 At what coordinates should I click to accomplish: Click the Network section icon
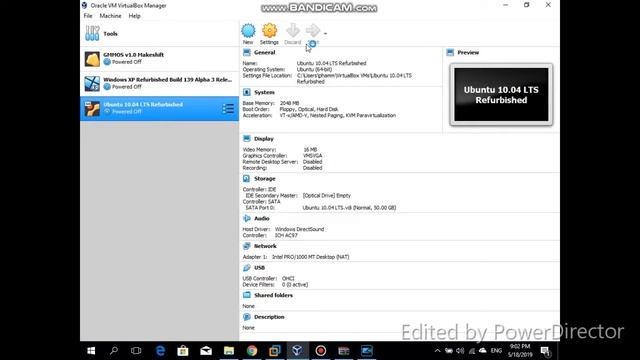[x=247, y=246]
